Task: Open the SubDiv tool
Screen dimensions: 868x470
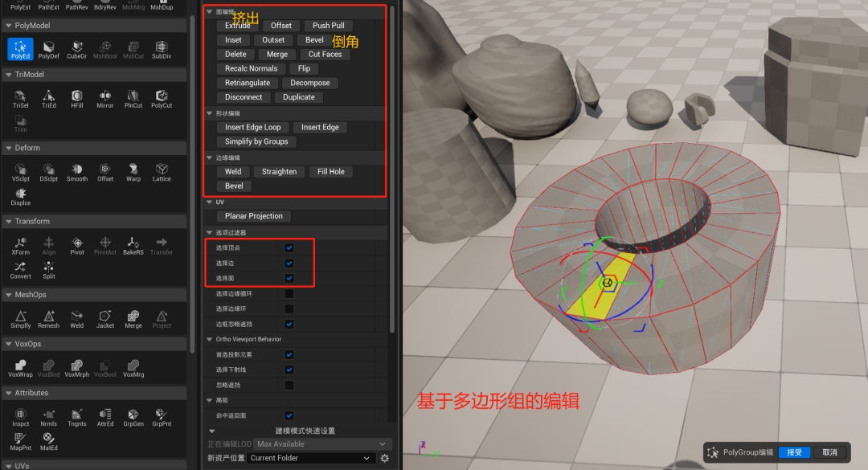Action: point(161,49)
